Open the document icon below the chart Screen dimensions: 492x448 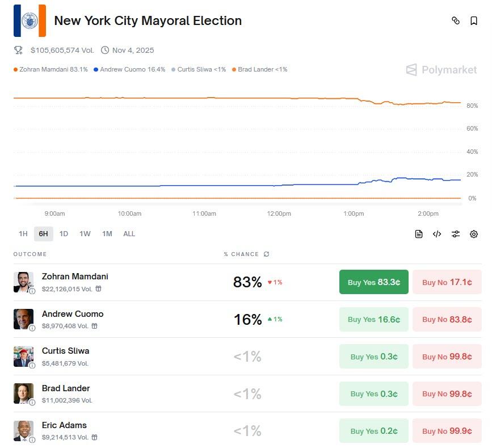tap(419, 234)
